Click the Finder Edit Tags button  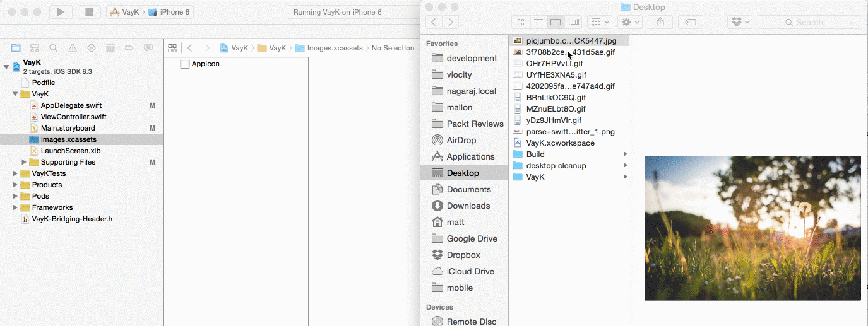click(x=691, y=22)
